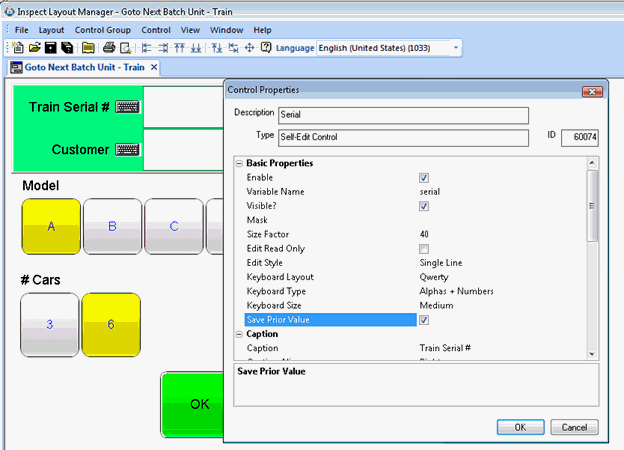Screen dimensions: 624x450
Task: Print the layout with the printer icon
Action: click(x=109, y=48)
